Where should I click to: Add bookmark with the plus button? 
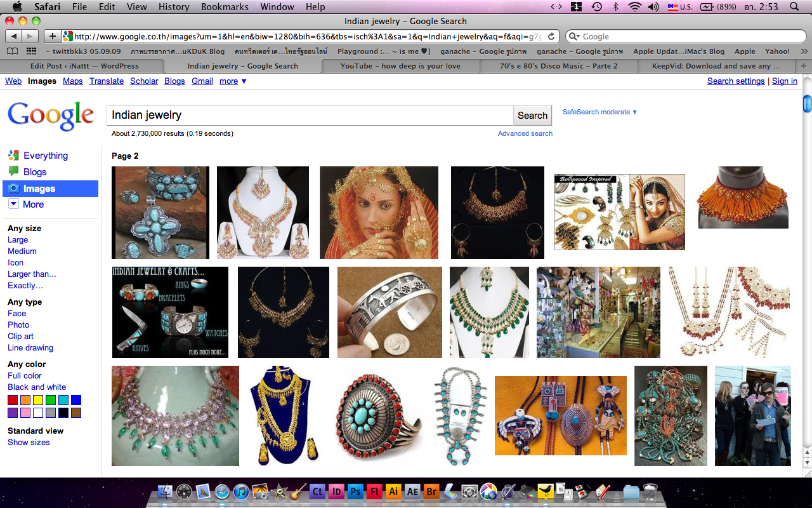[53, 36]
